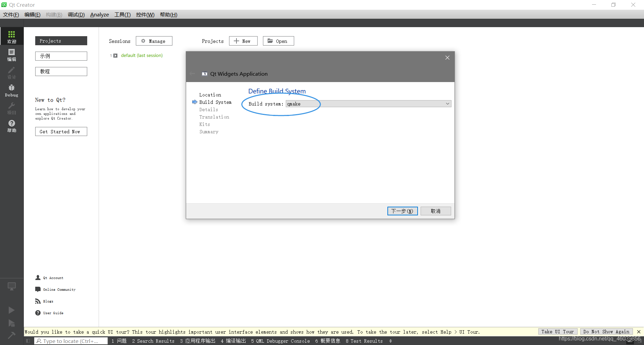Click the Build hammer icon
644x345 pixels.
11,335
